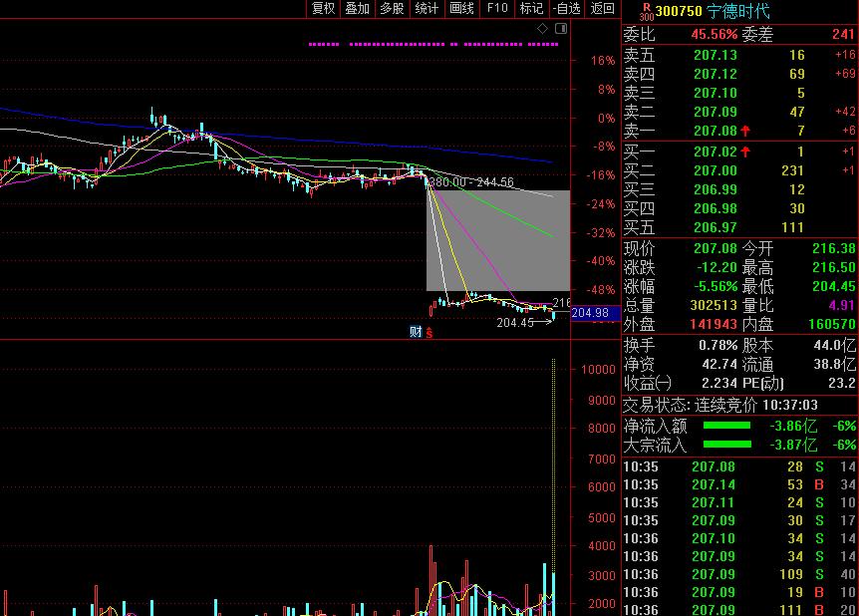This screenshot has width=859, height=616.
Task: Click the 返回 return button
Action: [x=602, y=8]
